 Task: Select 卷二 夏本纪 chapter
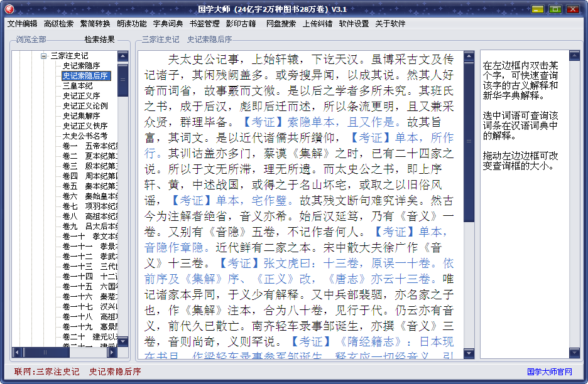click(x=90, y=156)
